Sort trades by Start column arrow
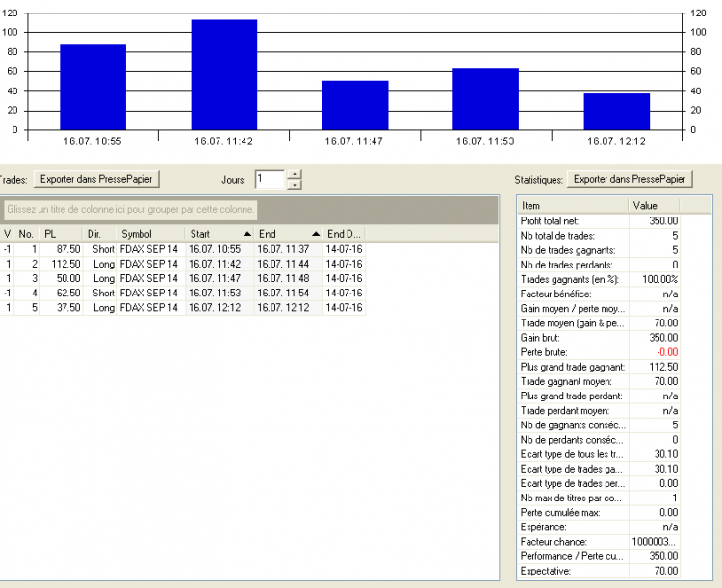The height and width of the screenshot is (588, 722). click(x=247, y=234)
